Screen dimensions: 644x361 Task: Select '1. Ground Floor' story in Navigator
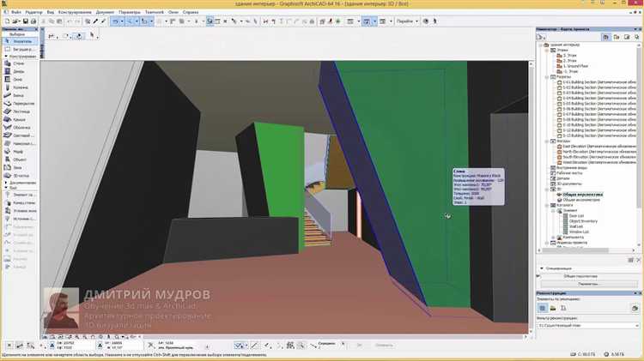(575, 66)
